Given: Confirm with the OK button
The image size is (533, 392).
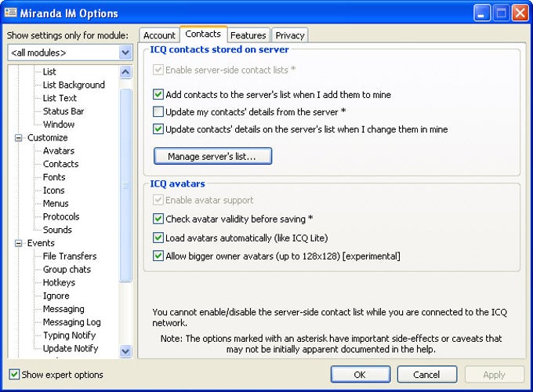Looking at the screenshot, I should click(x=361, y=374).
